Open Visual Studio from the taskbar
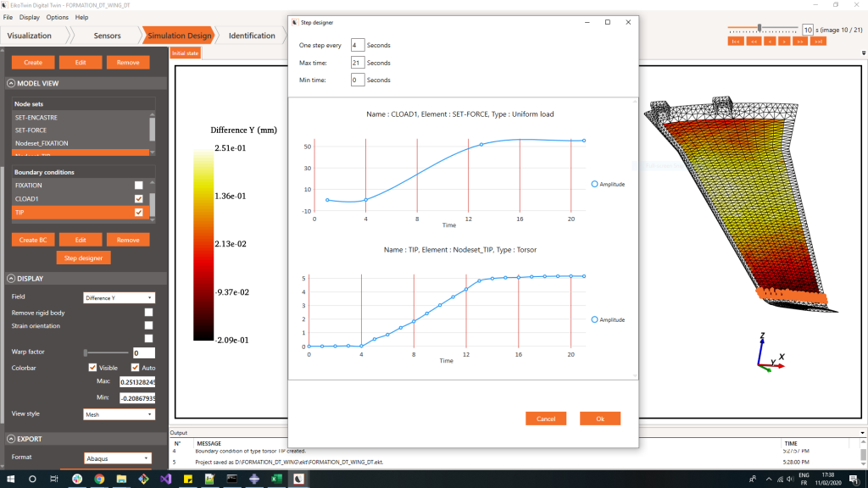 (x=165, y=480)
